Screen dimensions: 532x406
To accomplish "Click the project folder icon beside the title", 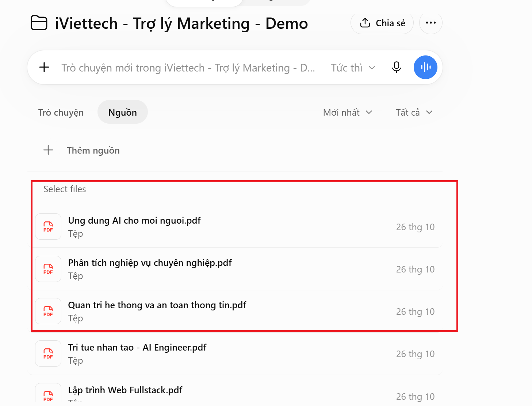I will pyautogui.click(x=39, y=23).
